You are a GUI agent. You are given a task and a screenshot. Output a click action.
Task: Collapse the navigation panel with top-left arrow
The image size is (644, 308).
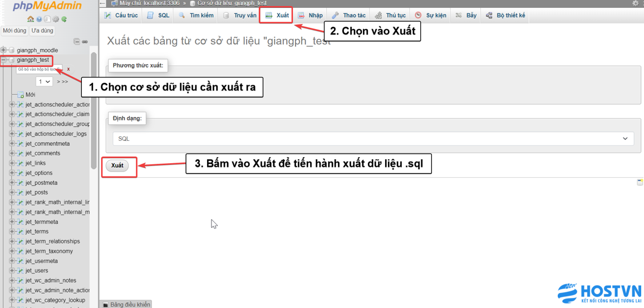(x=102, y=3)
